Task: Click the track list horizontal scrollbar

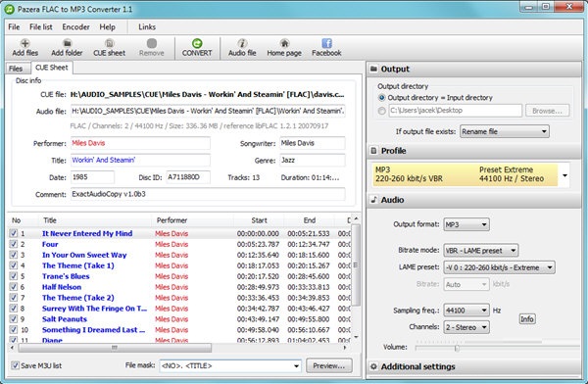Action: [x=115, y=348]
